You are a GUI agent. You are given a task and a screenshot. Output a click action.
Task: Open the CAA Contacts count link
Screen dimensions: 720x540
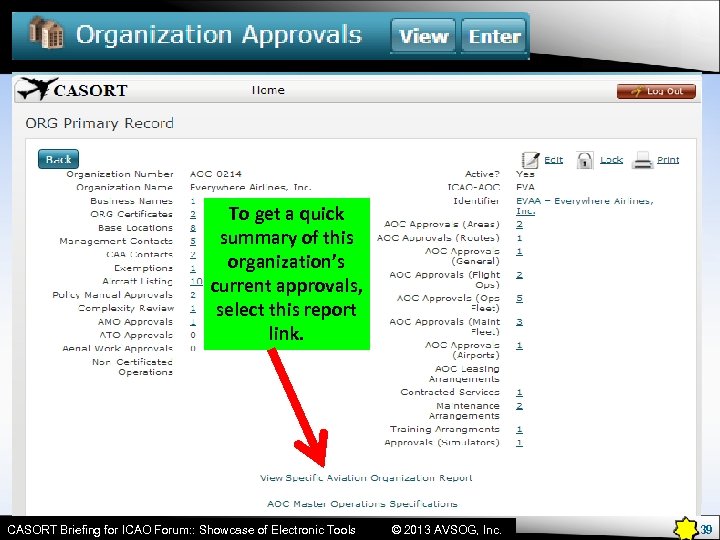pos(193,254)
